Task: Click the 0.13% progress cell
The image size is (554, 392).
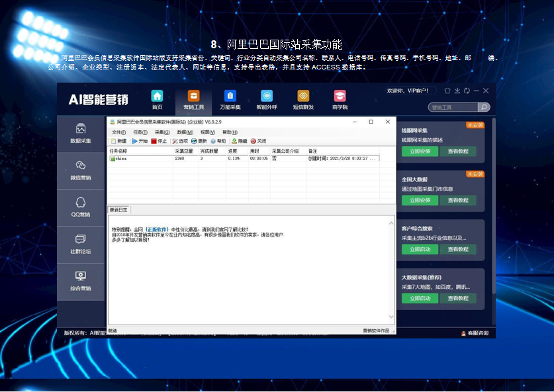Action: click(x=234, y=159)
